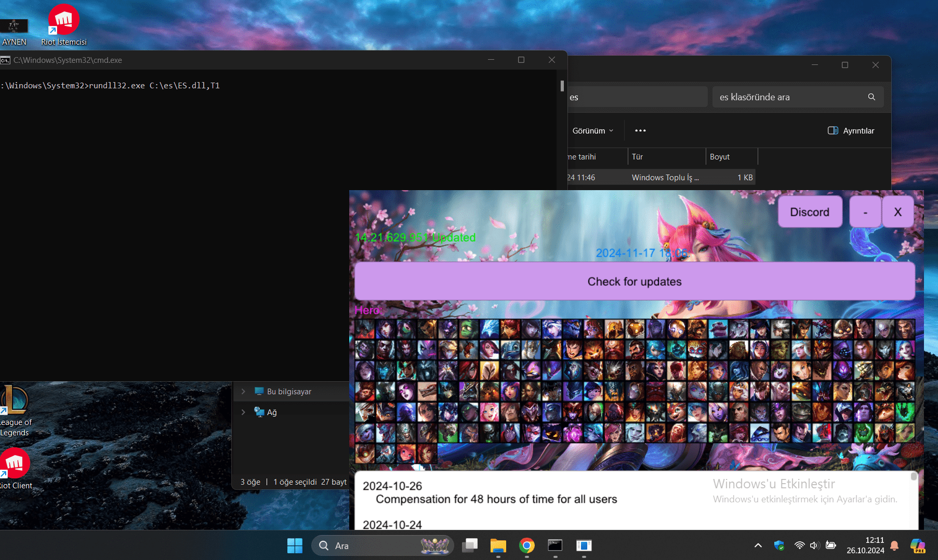Sort files by the Boyut column header
The width and height of the screenshot is (938, 560).
[x=732, y=156]
